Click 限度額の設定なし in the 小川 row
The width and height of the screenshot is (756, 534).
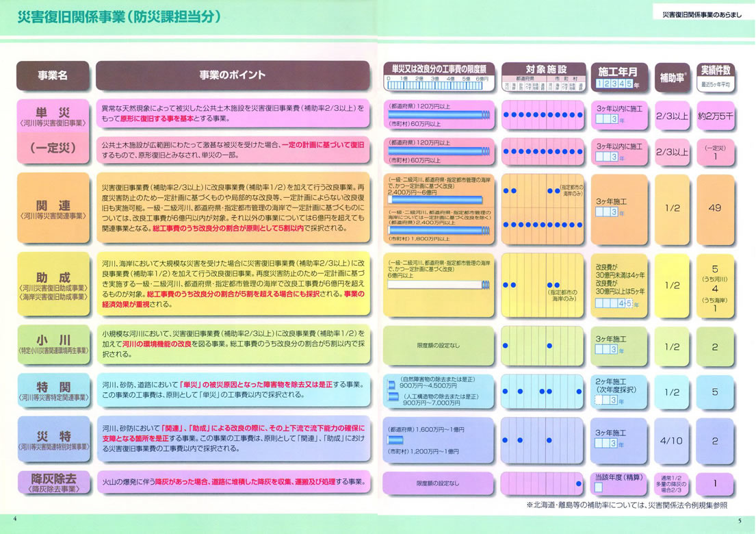[x=439, y=345]
